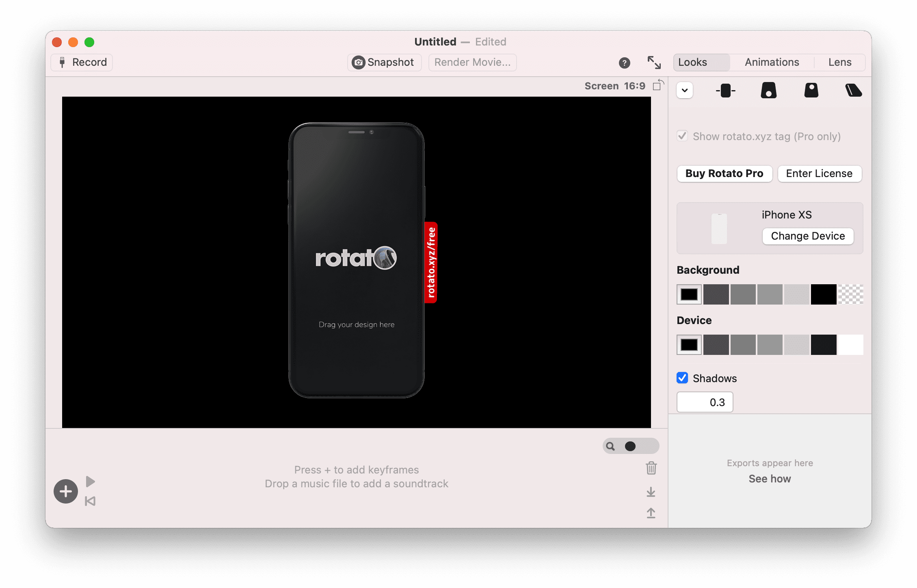Click the Buy Rotato Pro button
Viewport: 917px width, 588px height.
(724, 173)
